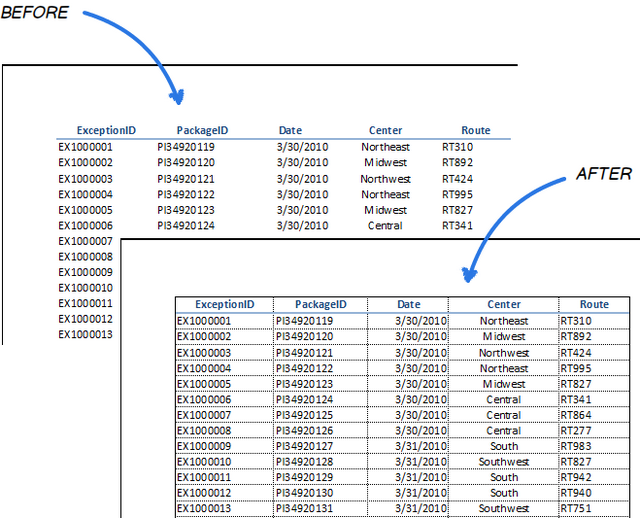
Task: Click the PackageID header in the BEFORE table
Action: coord(202,130)
